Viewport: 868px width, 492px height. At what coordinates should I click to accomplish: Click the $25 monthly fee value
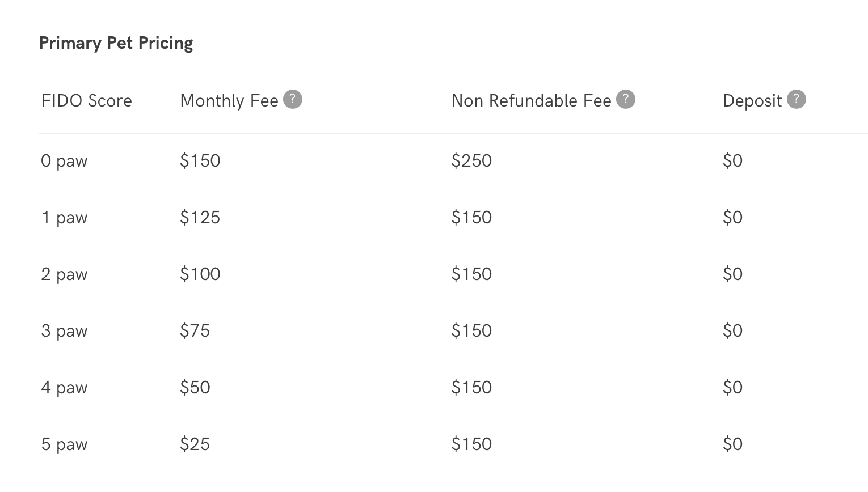click(x=195, y=444)
